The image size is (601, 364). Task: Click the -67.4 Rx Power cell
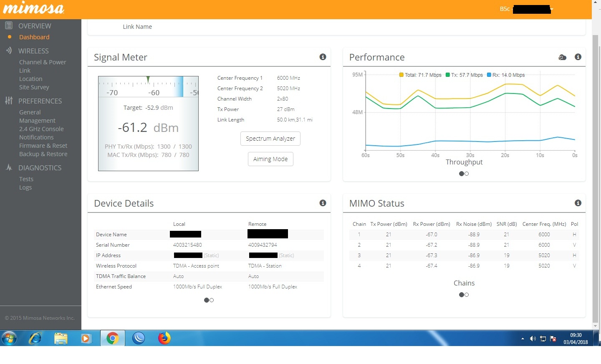tap(432, 266)
